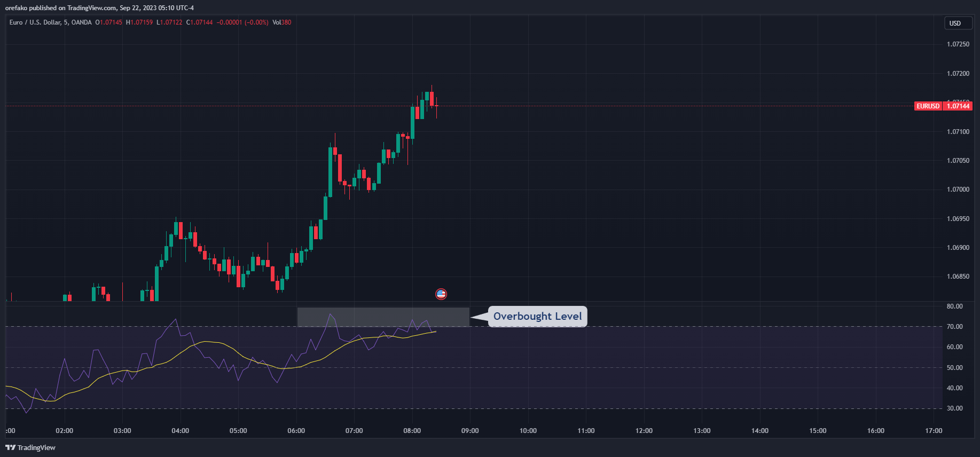980x457 pixels.
Task: Click the 1.06900 price axis label
Action: pyautogui.click(x=958, y=248)
